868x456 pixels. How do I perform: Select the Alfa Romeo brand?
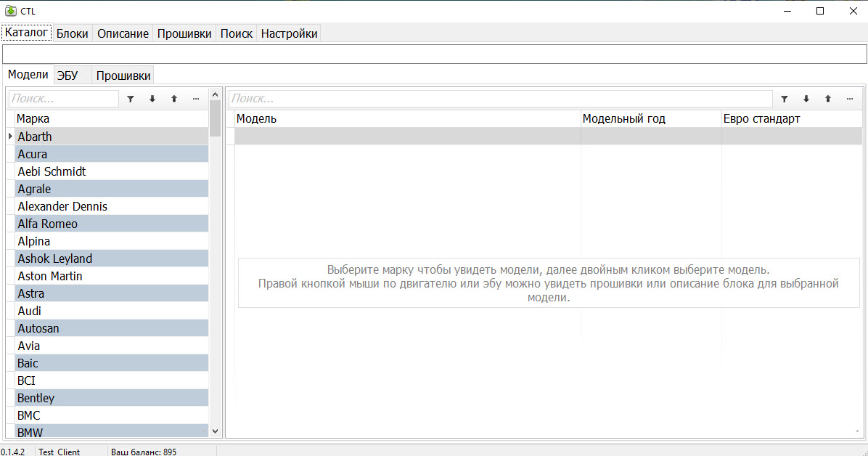click(48, 224)
